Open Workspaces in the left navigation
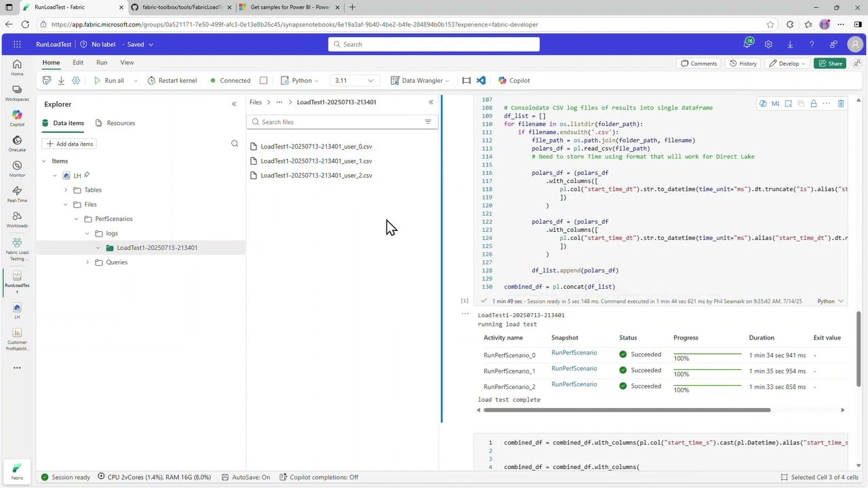 [17, 93]
